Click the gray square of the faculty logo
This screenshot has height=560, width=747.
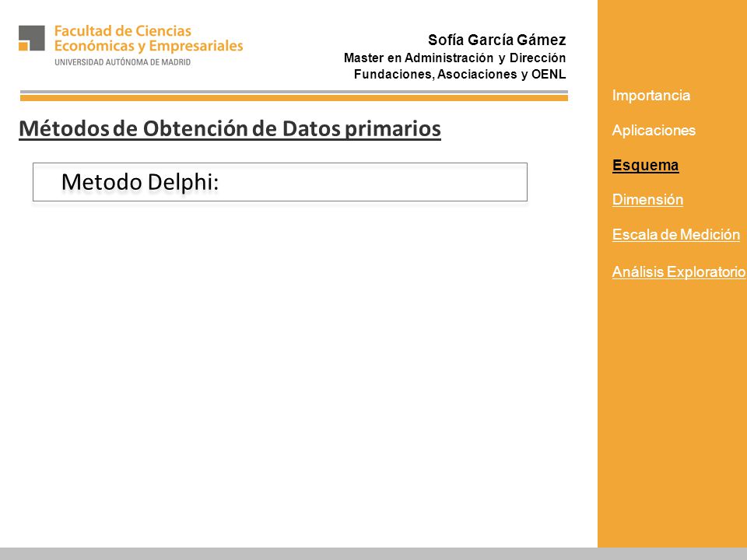(x=33, y=37)
